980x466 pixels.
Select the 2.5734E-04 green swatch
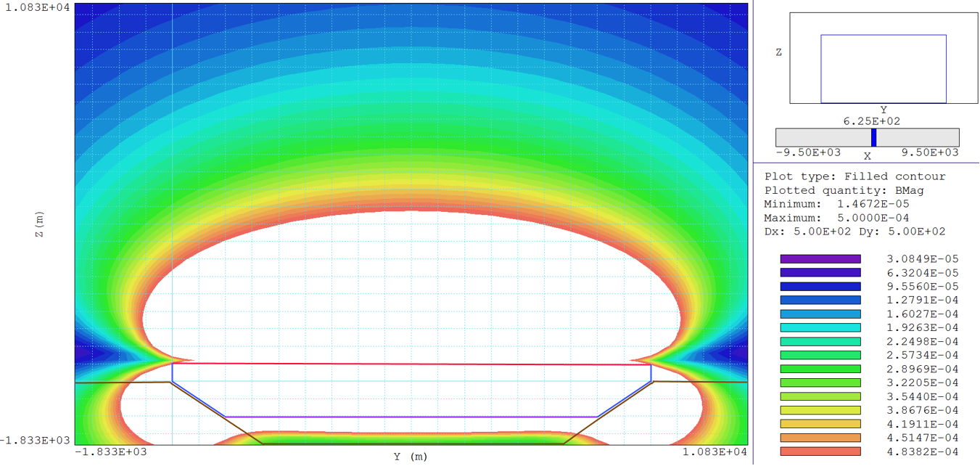[x=820, y=356]
